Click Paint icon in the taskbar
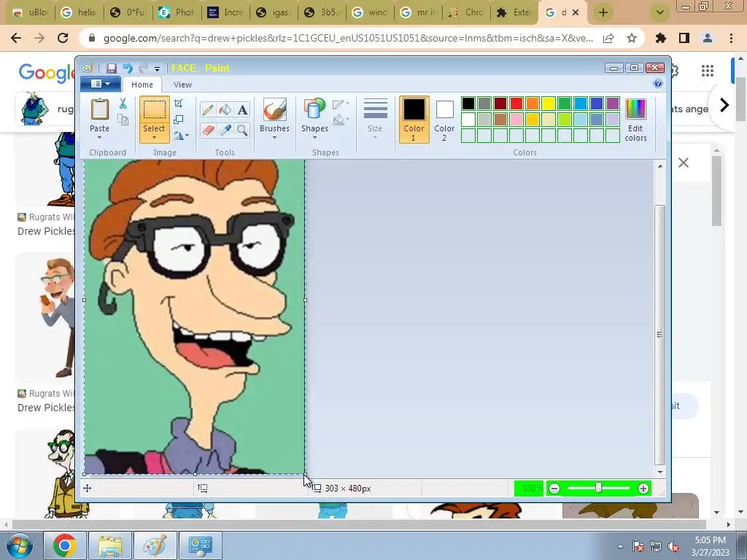 (155, 545)
